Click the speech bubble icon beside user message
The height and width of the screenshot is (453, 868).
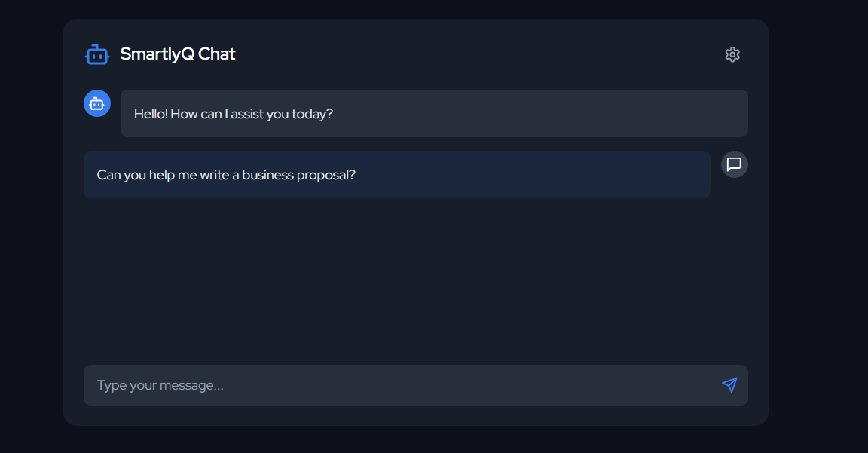pos(733,164)
